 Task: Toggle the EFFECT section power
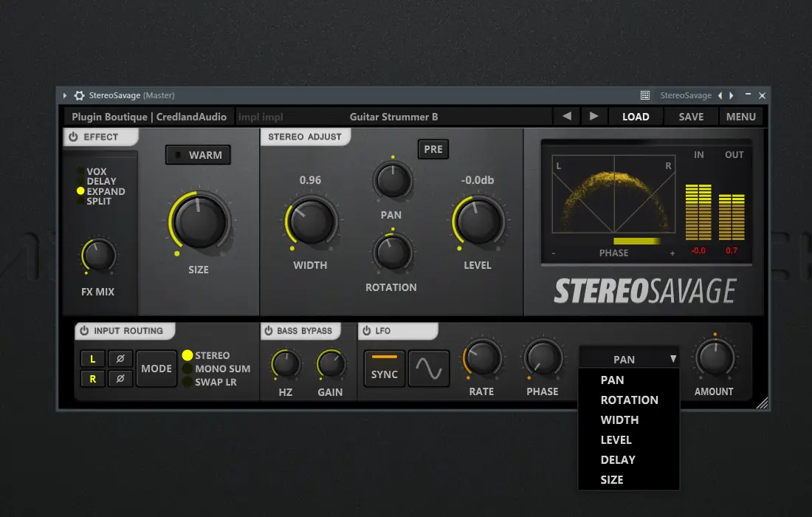tap(74, 137)
